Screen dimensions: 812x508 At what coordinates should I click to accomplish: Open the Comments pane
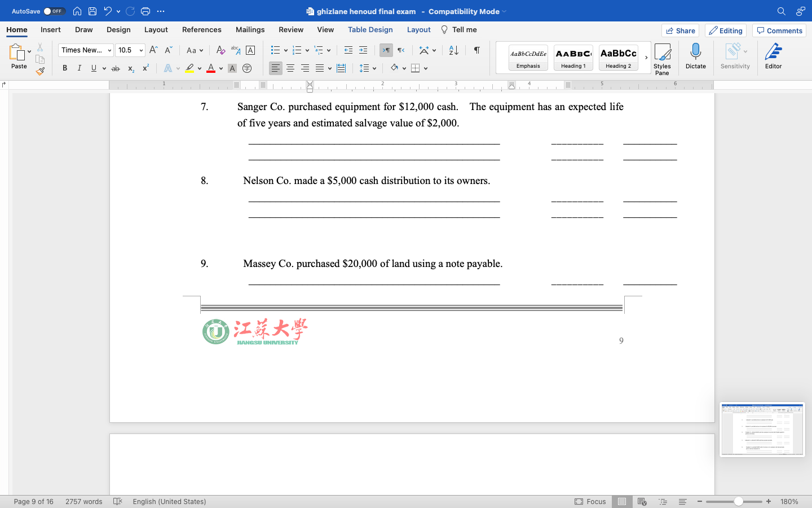[x=779, y=30]
